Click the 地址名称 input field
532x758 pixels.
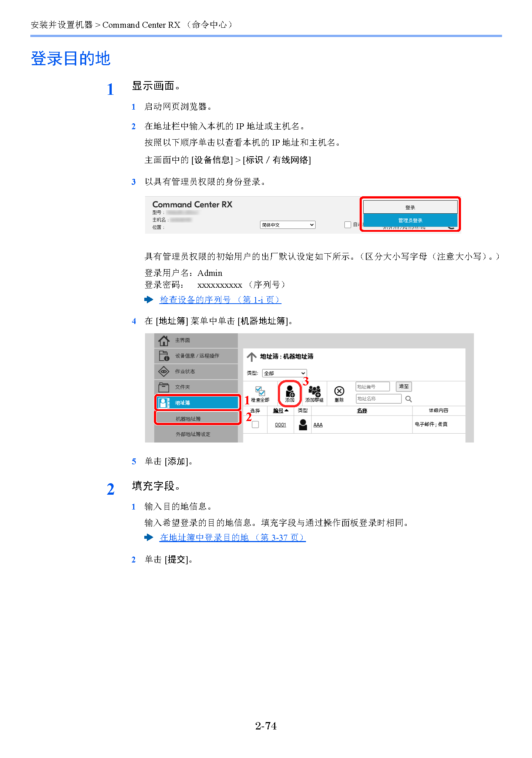[x=378, y=398]
